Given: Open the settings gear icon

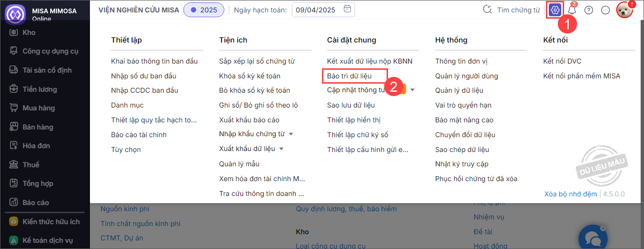Looking at the screenshot, I should (x=555, y=10).
